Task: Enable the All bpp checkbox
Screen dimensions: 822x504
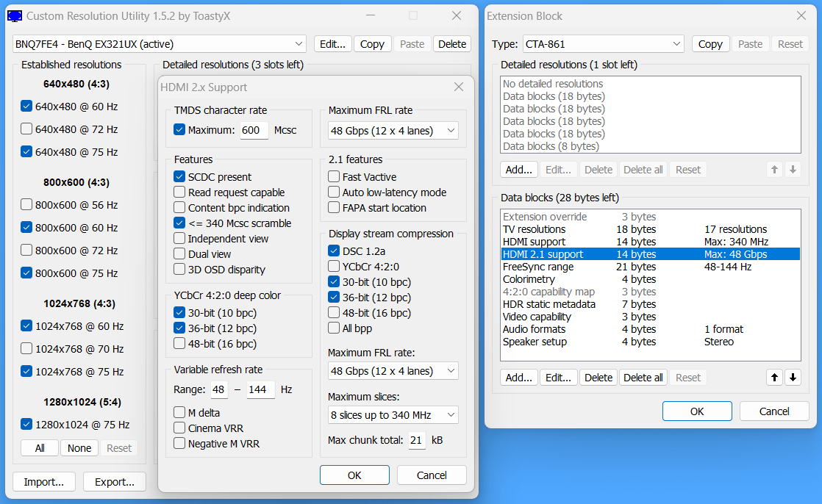Action: pyautogui.click(x=334, y=328)
